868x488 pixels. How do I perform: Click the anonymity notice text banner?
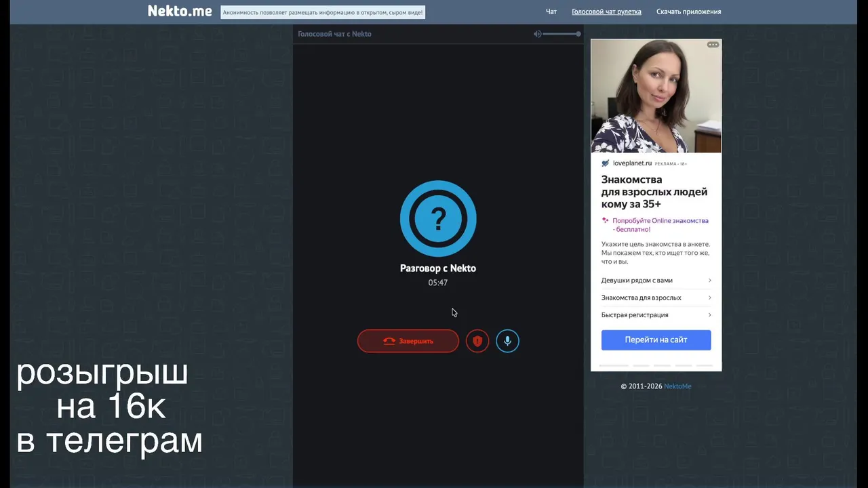[x=323, y=12]
